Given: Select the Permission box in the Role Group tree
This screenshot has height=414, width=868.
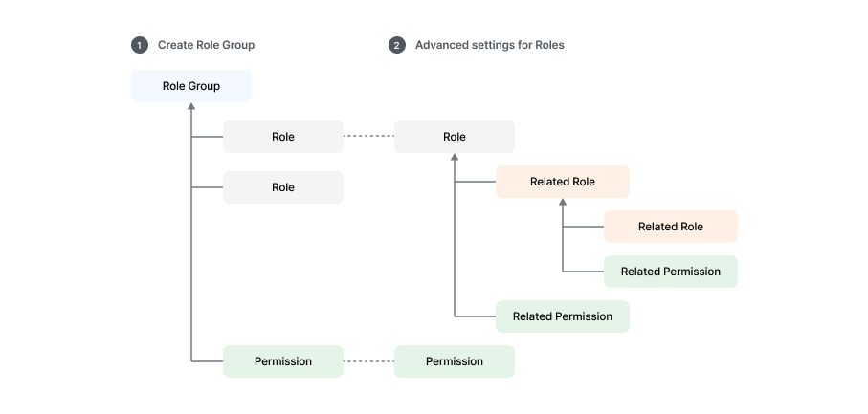Looking at the screenshot, I should pyautogui.click(x=283, y=361).
